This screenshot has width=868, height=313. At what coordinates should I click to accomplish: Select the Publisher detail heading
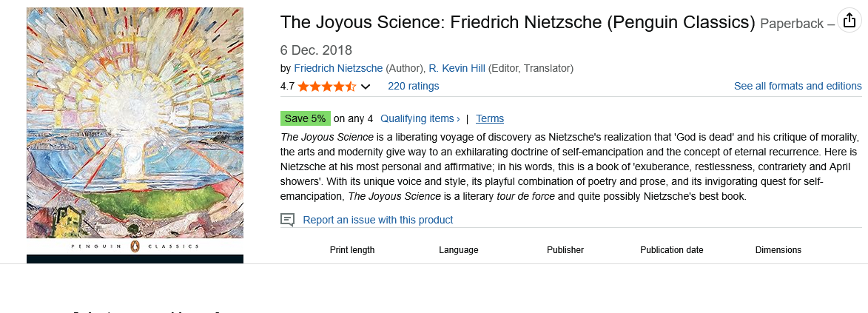[565, 250]
